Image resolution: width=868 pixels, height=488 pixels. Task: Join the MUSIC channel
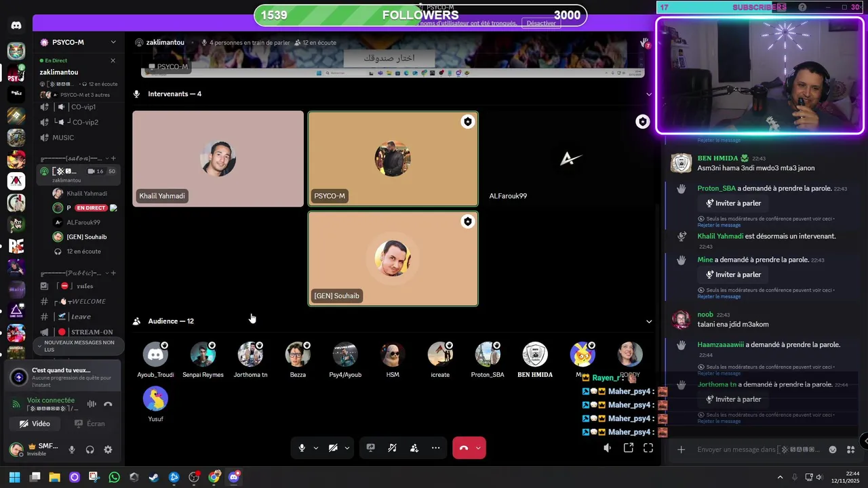[77, 138]
